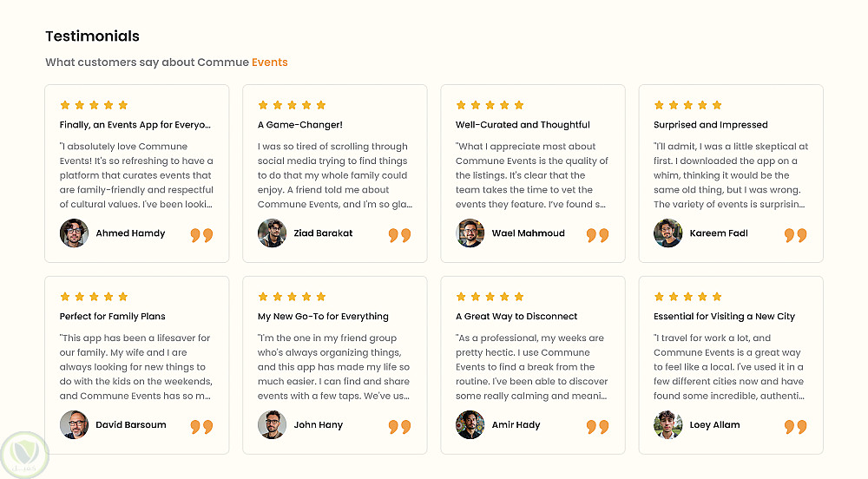Open 'My New Go-To for Everything' review text

pos(335,367)
